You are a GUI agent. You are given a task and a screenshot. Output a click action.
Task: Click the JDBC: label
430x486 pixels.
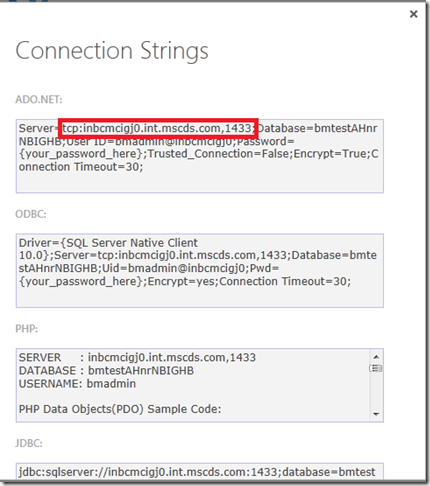[29, 443]
